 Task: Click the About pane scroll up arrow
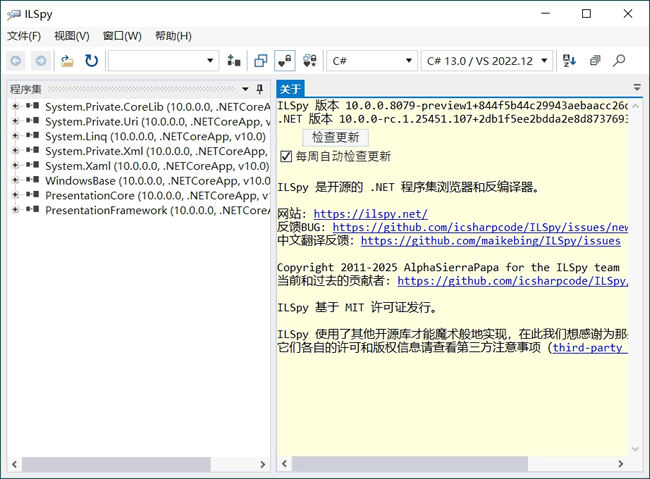click(x=635, y=106)
